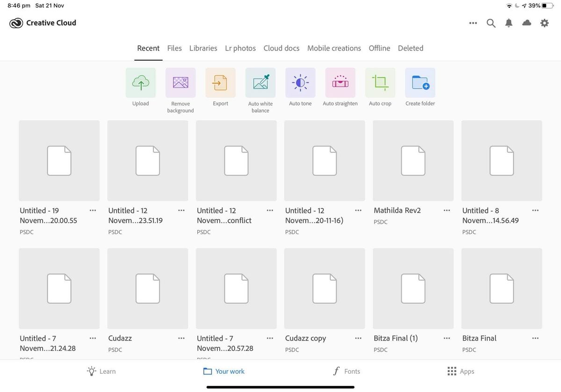Image resolution: width=561 pixels, height=392 pixels.
Task: Open Creative Cloud settings gear
Action: [x=544, y=22]
